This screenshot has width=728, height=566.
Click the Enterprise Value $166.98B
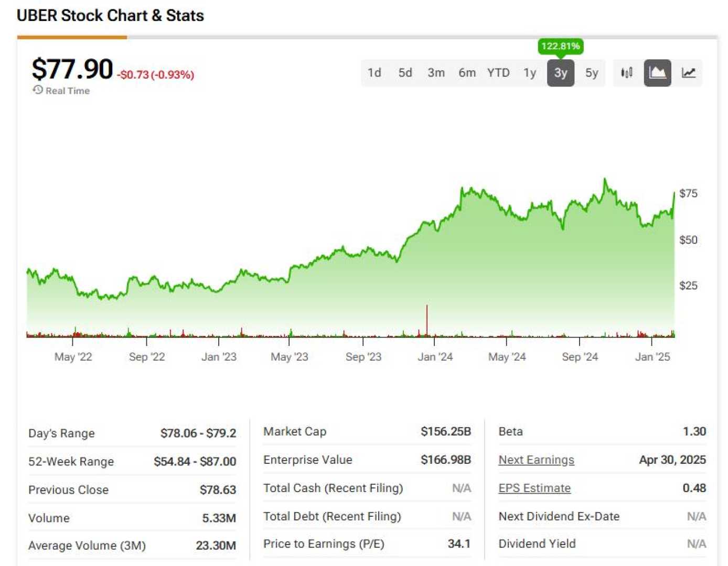(x=446, y=460)
